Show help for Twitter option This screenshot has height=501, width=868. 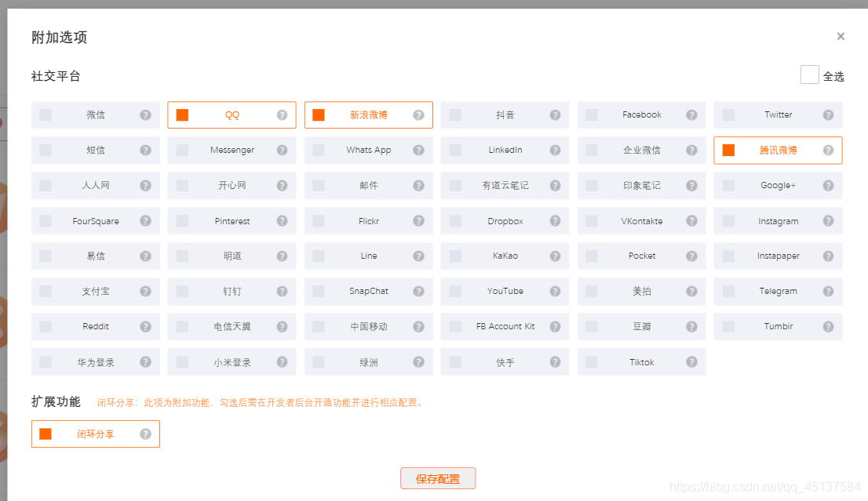(828, 115)
